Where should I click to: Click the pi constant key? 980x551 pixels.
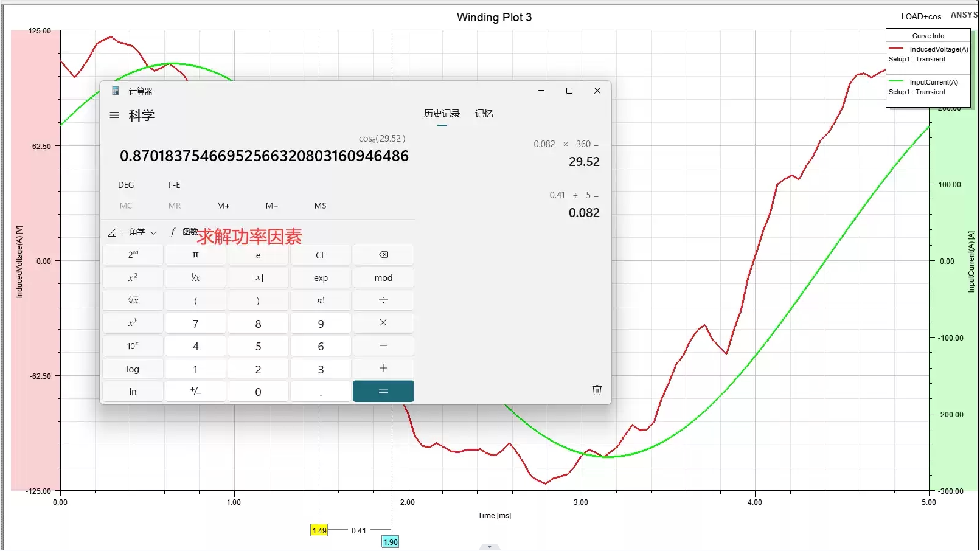click(x=195, y=255)
